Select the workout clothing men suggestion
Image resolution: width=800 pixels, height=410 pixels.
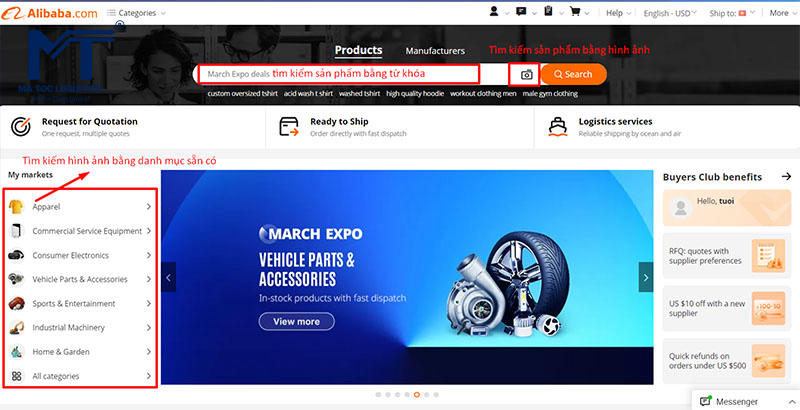(x=483, y=94)
